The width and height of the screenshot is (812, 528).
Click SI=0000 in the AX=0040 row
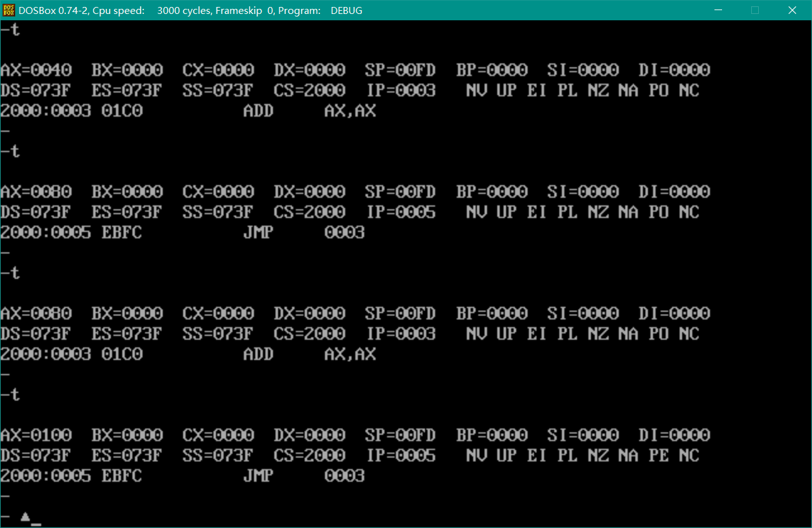pyautogui.click(x=583, y=70)
